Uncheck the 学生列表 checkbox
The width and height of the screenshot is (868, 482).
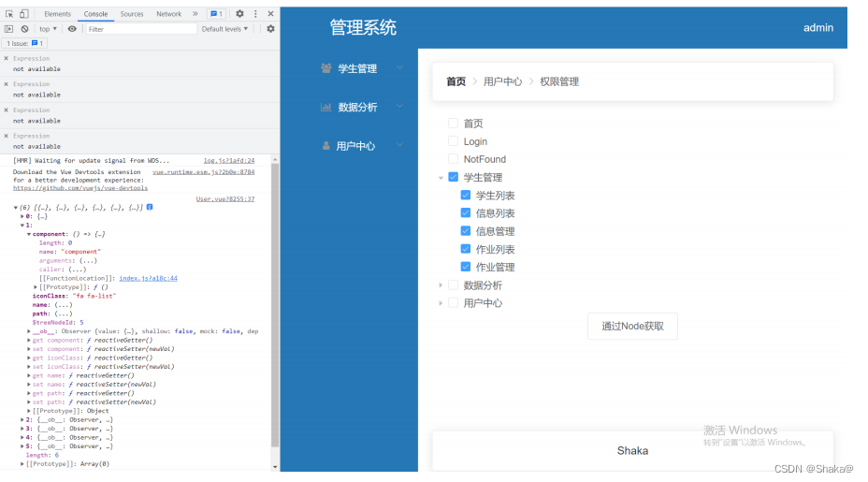point(466,195)
